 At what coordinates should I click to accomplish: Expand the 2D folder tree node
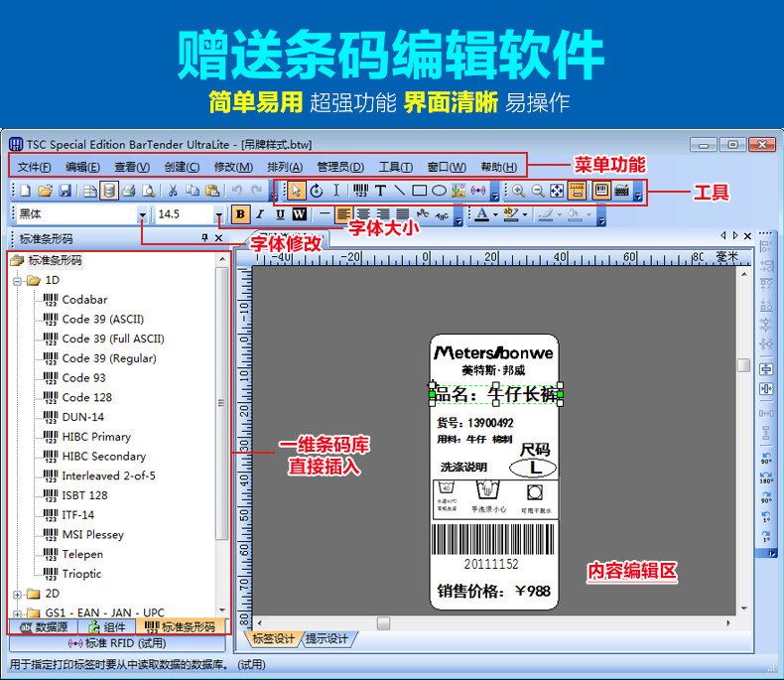tap(18, 595)
